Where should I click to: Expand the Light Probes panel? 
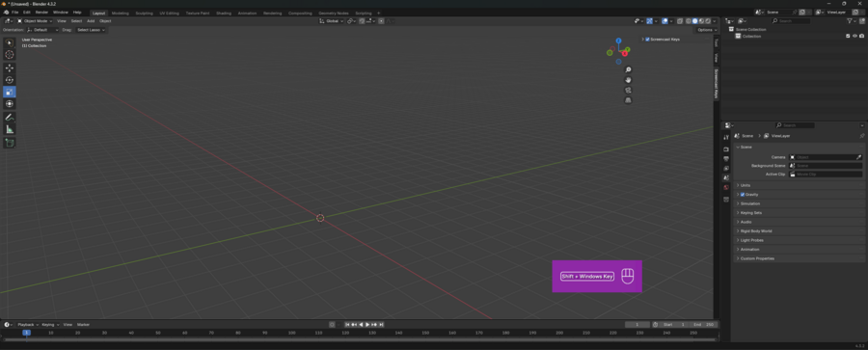coord(799,240)
